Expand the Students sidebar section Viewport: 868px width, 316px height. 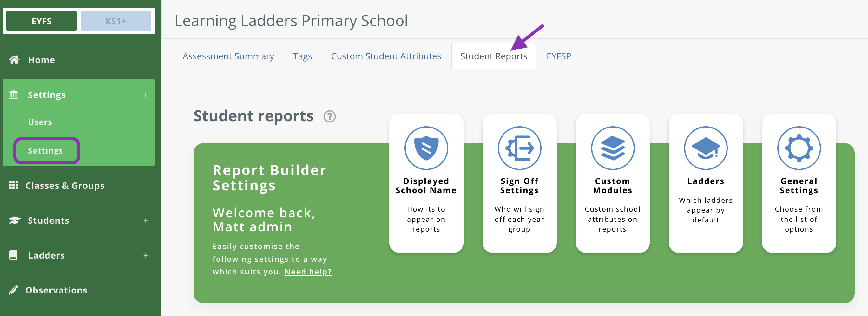(x=146, y=221)
